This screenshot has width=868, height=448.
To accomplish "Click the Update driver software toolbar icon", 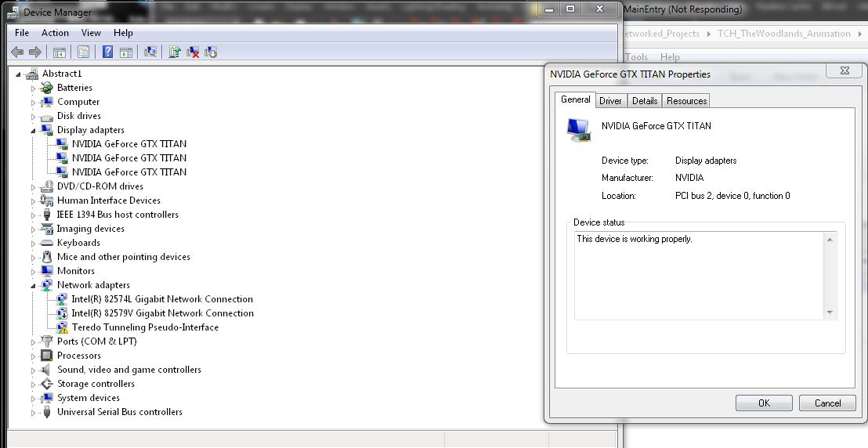I will click(x=175, y=52).
